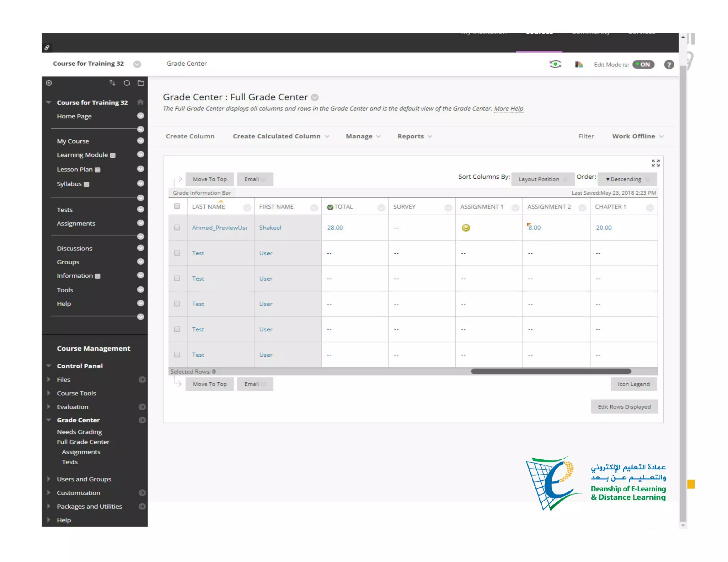Click the full screen expand grid icon
The image size is (728, 562).
click(655, 163)
